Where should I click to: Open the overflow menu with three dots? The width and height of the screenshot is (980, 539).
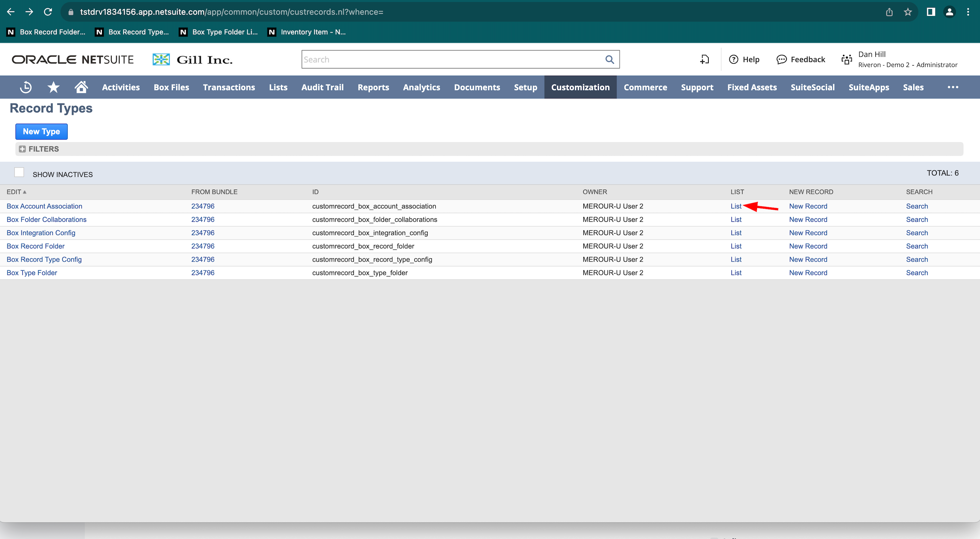pyautogui.click(x=953, y=87)
